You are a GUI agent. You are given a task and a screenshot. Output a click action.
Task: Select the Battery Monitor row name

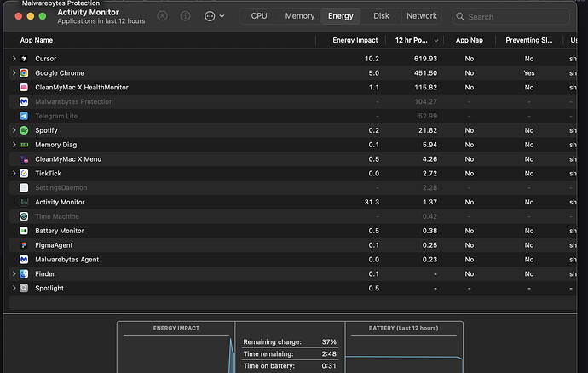click(60, 231)
